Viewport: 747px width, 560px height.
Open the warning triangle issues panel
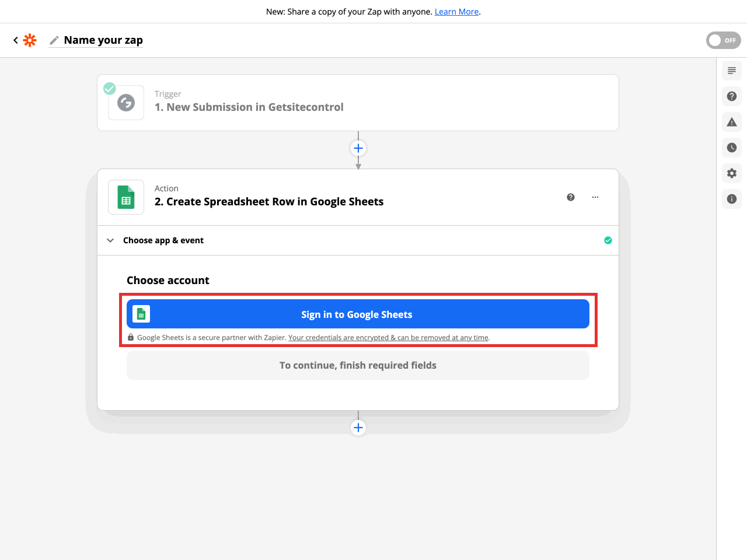pos(732,122)
